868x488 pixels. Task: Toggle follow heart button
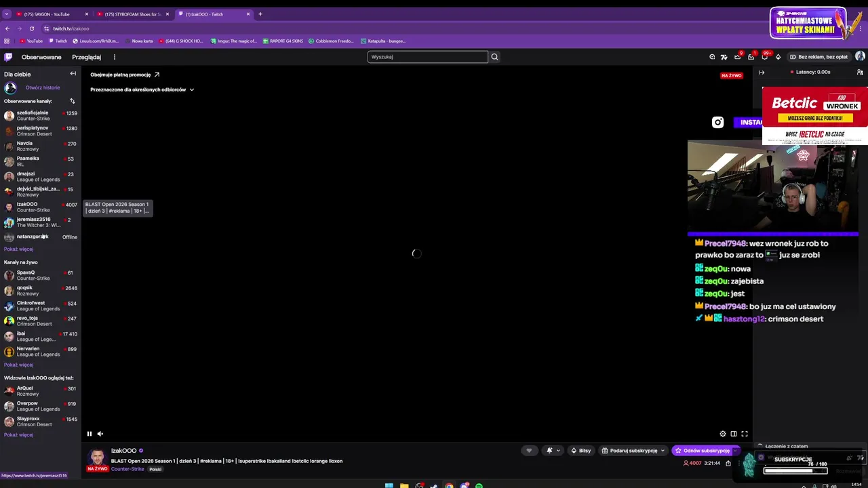coord(529,451)
